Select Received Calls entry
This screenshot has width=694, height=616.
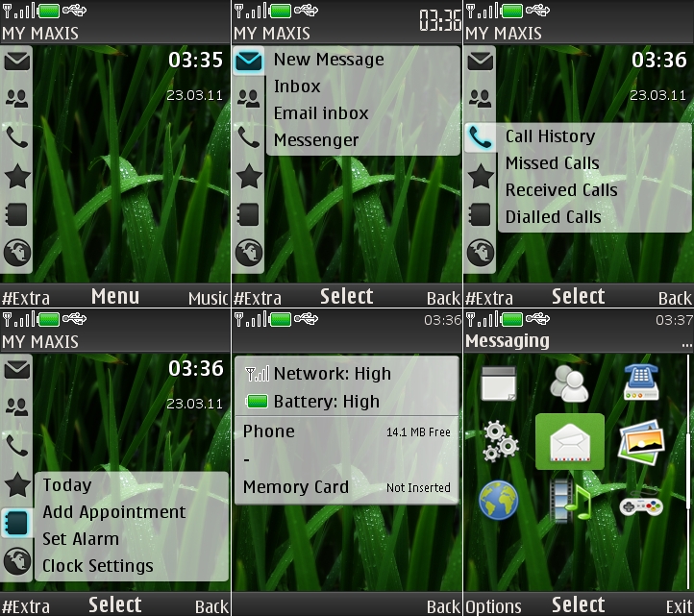(x=561, y=190)
